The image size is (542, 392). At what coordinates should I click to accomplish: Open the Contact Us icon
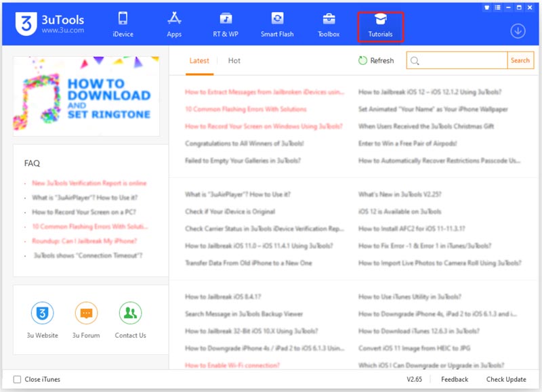tap(130, 313)
